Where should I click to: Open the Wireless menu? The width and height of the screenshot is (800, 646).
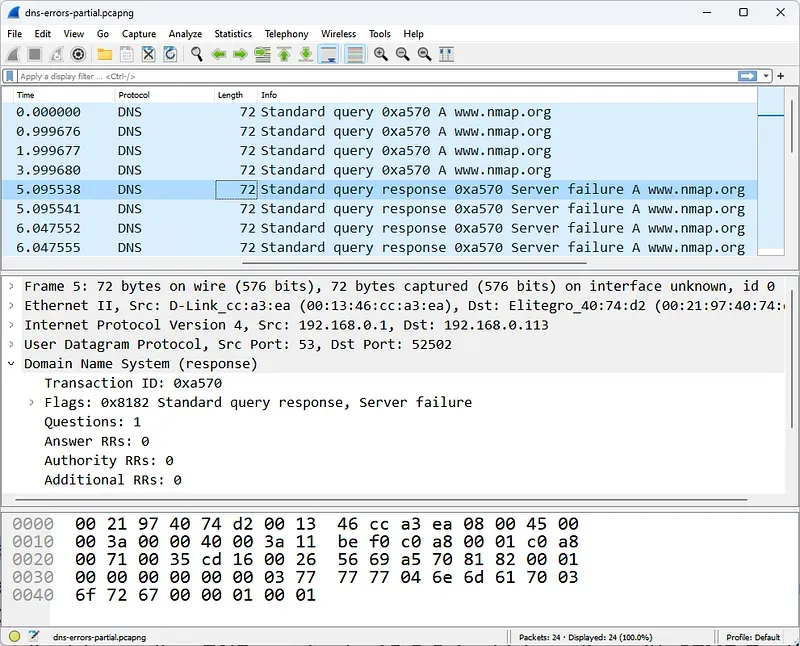338,34
